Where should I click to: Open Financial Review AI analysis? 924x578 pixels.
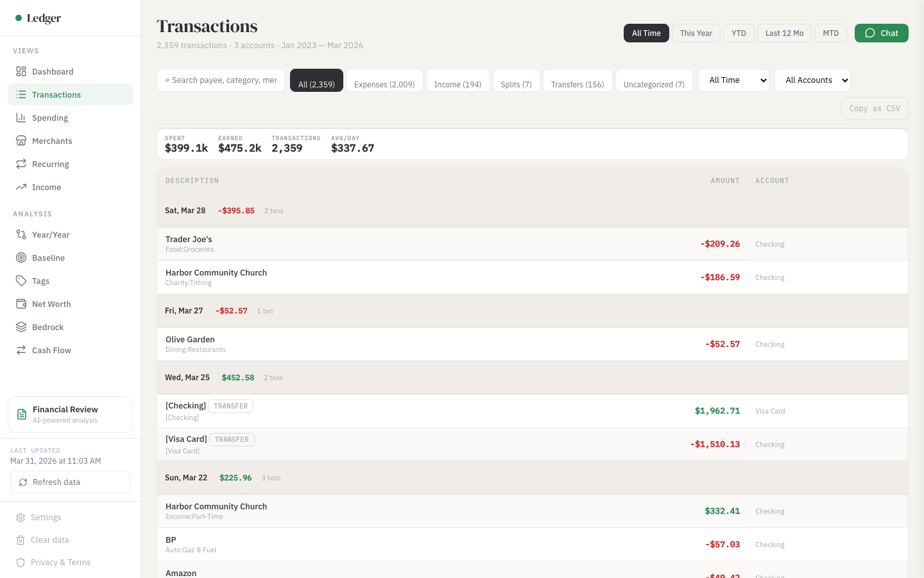70,414
